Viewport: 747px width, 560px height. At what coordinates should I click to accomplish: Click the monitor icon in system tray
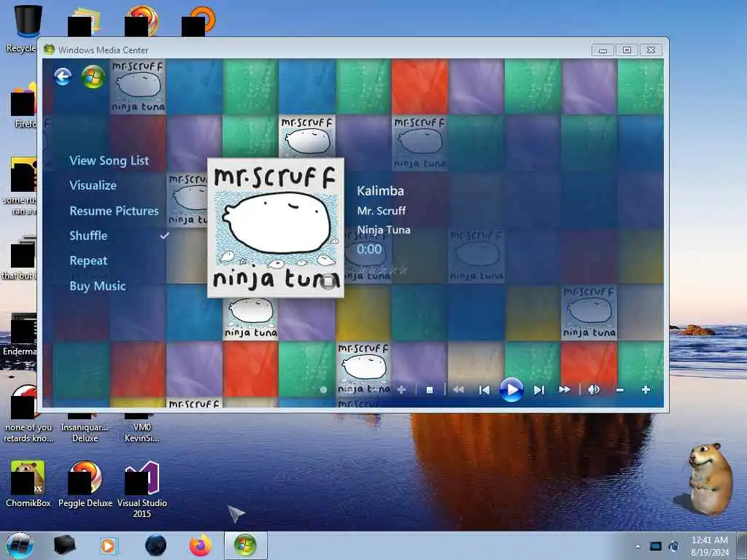click(x=656, y=546)
